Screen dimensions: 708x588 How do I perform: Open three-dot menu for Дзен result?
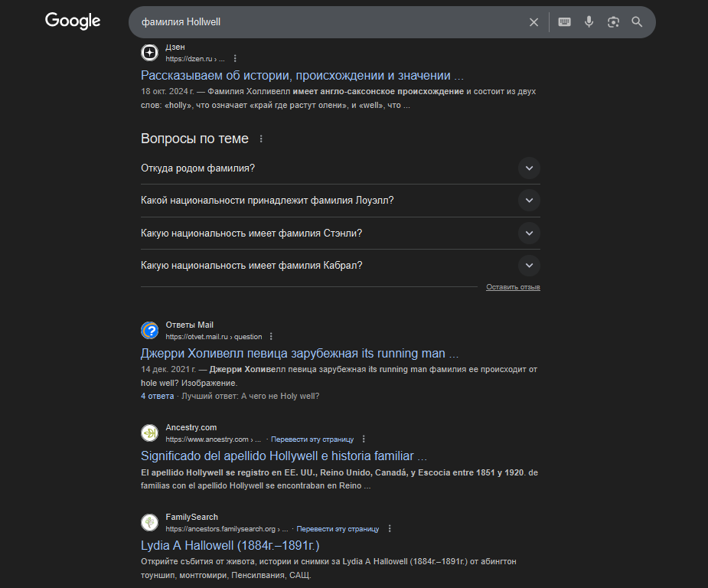click(x=235, y=58)
